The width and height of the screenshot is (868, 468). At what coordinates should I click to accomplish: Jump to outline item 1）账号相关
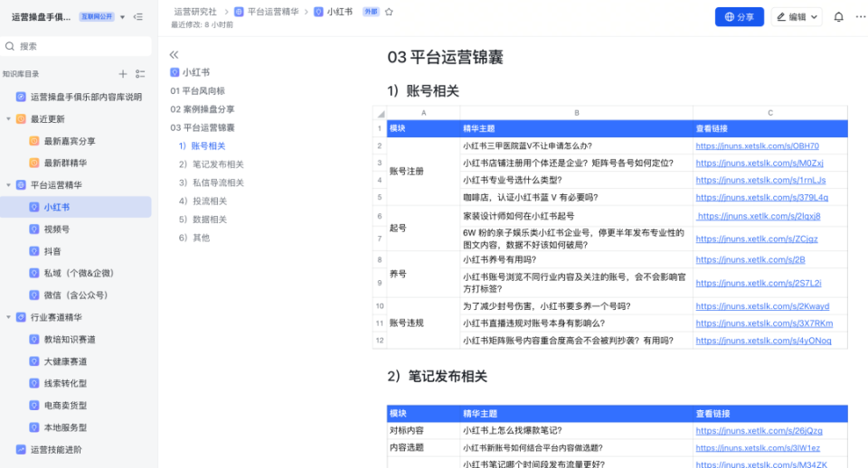coord(202,146)
